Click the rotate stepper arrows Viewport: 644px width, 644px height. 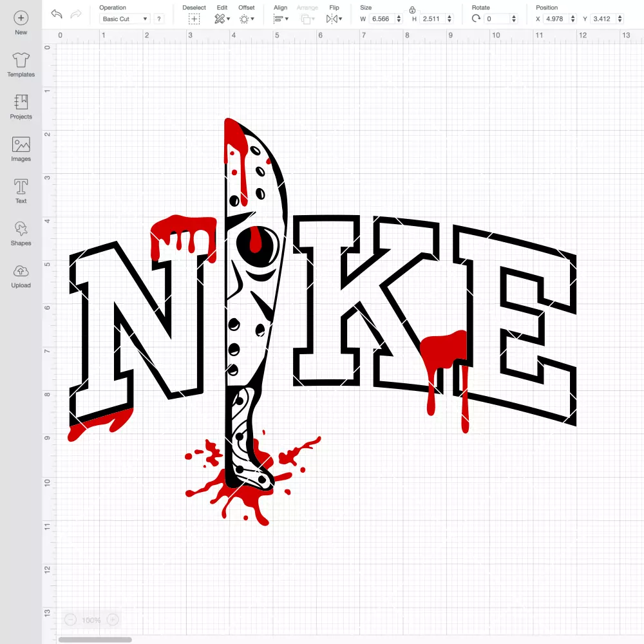[x=514, y=19]
